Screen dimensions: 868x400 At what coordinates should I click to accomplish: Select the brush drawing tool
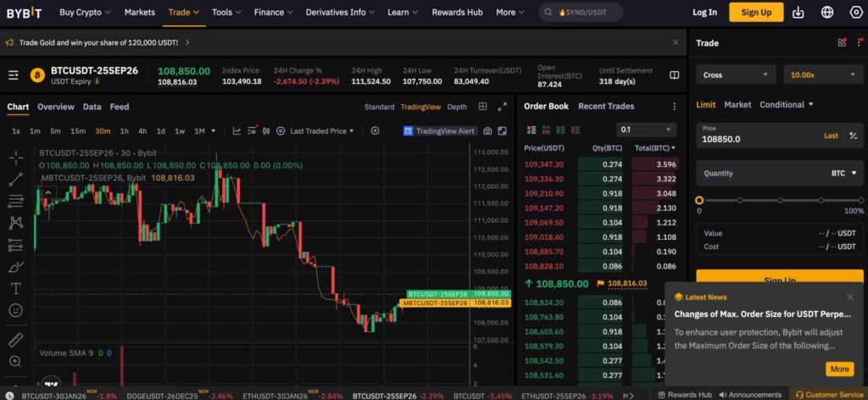click(x=16, y=267)
